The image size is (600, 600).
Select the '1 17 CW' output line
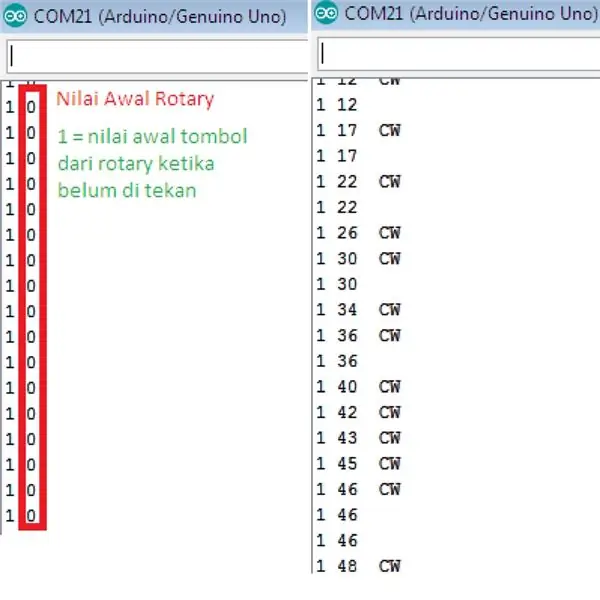(359, 130)
